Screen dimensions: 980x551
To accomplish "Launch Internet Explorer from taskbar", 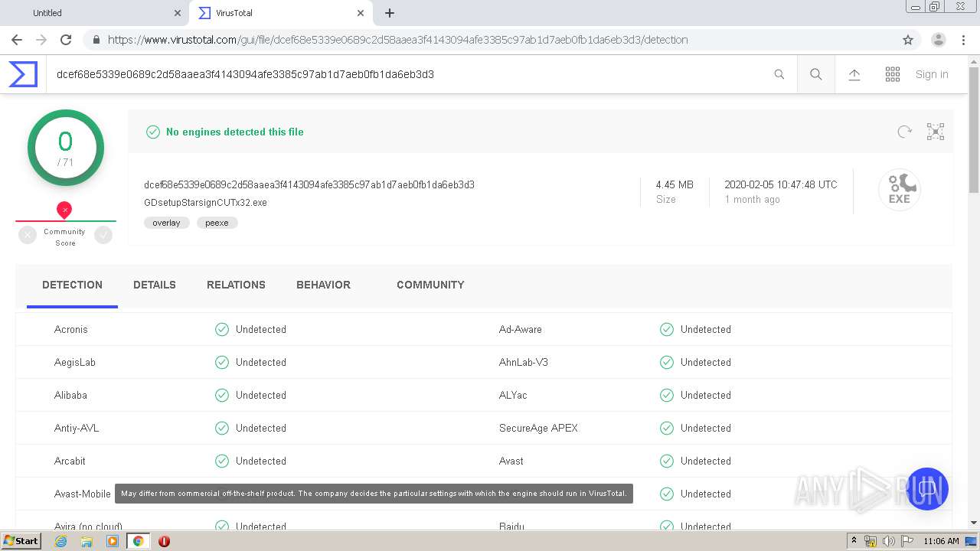I will pos(61,541).
